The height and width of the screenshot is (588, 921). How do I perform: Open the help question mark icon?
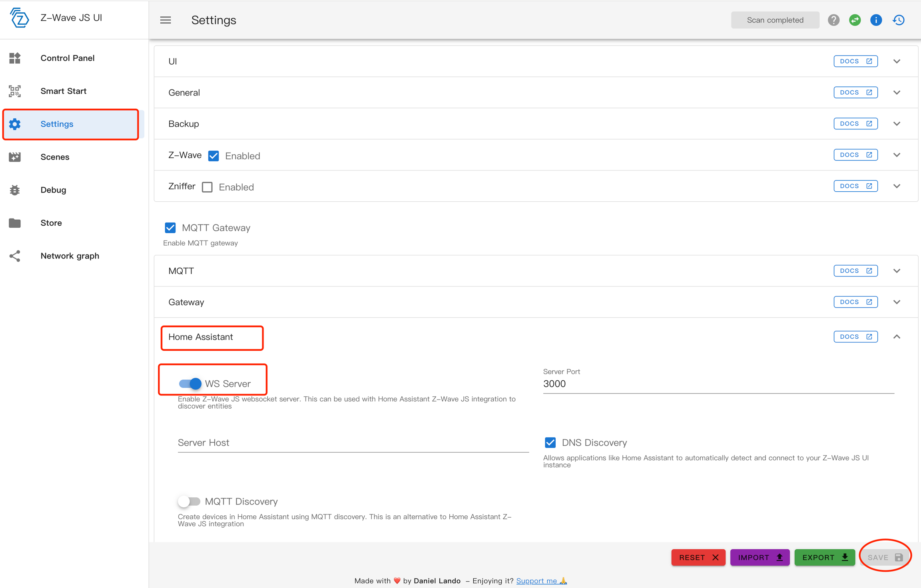pyautogui.click(x=833, y=20)
